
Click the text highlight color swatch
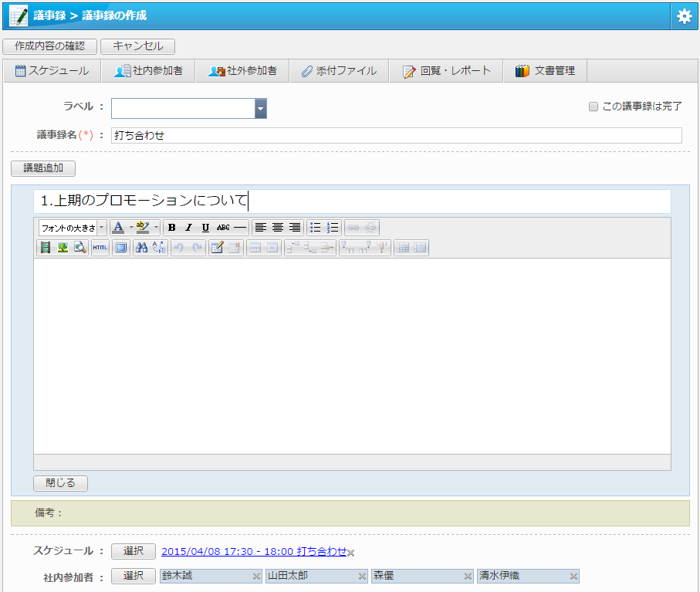point(142,228)
